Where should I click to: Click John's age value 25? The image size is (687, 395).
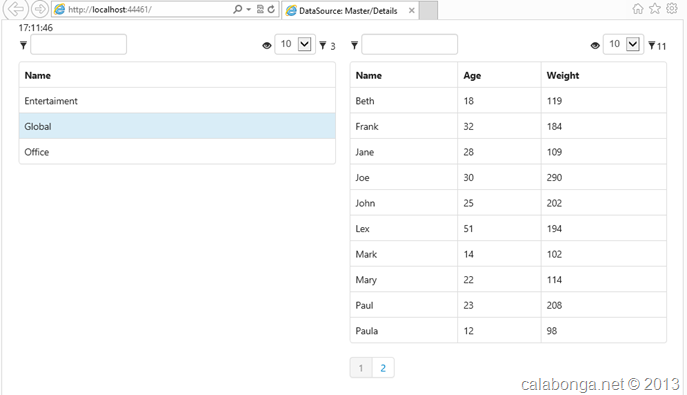pyautogui.click(x=468, y=203)
